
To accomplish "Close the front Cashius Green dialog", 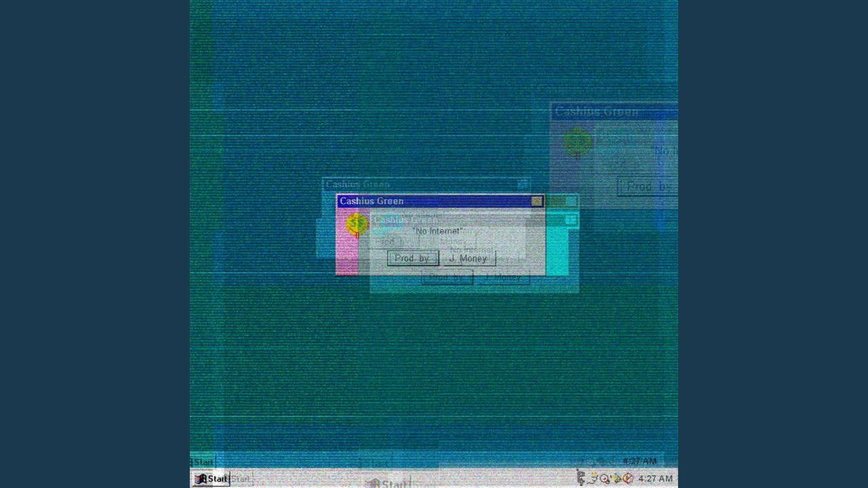I will click(x=537, y=201).
